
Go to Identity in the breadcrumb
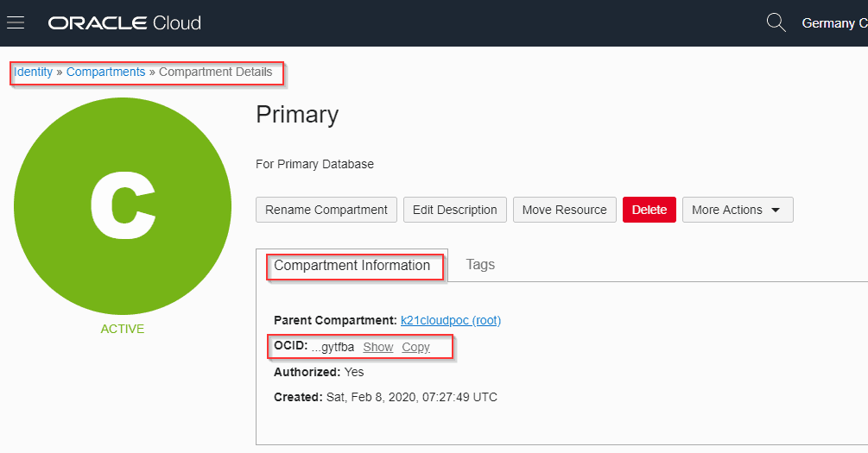(33, 72)
